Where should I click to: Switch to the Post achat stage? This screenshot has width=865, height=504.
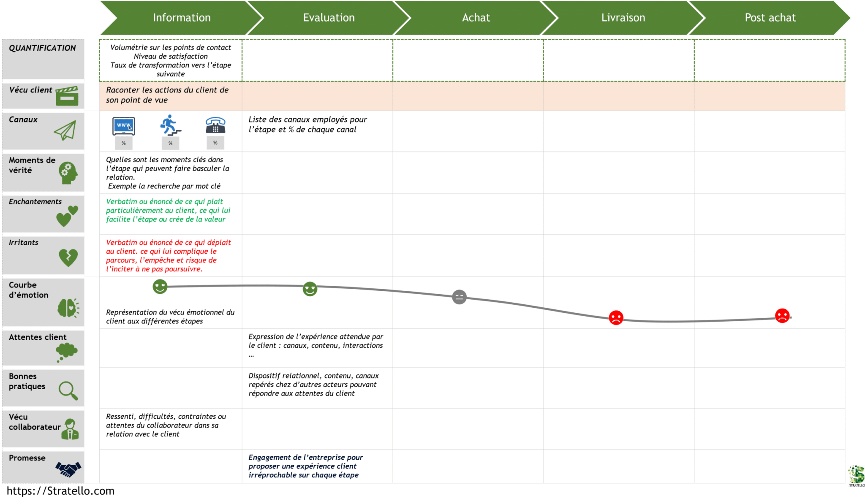(769, 18)
